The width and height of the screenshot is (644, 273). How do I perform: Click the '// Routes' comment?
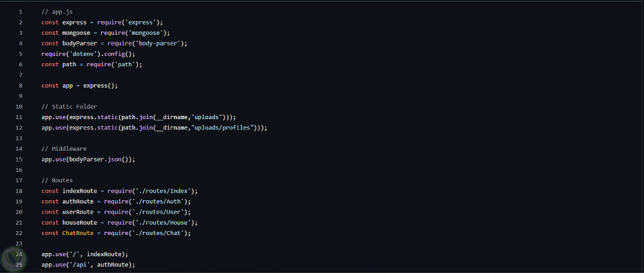(x=57, y=180)
